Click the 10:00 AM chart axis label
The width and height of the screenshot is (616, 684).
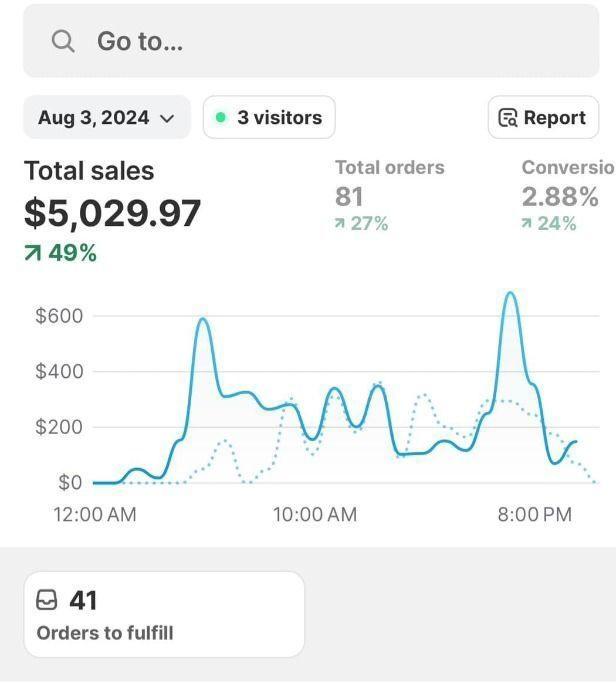314,515
